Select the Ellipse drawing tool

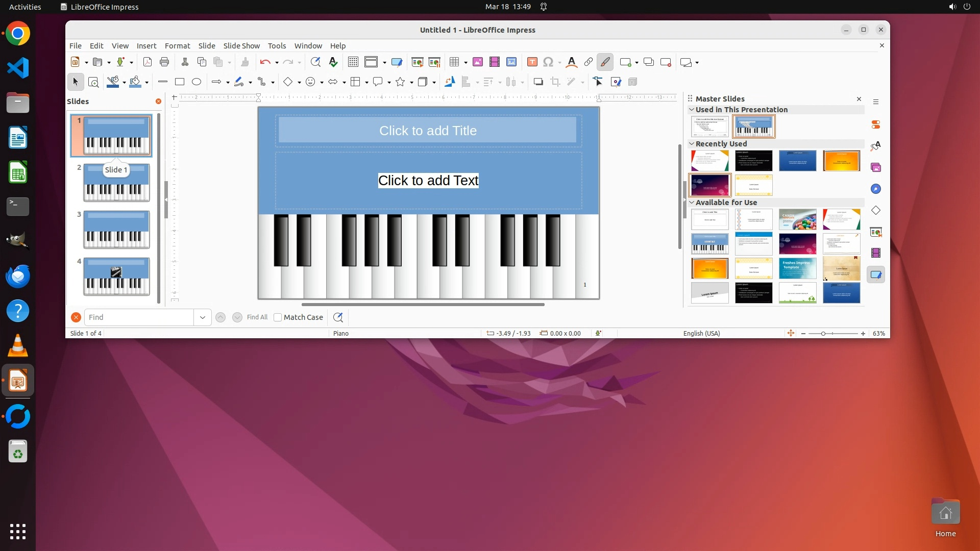pos(197,82)
